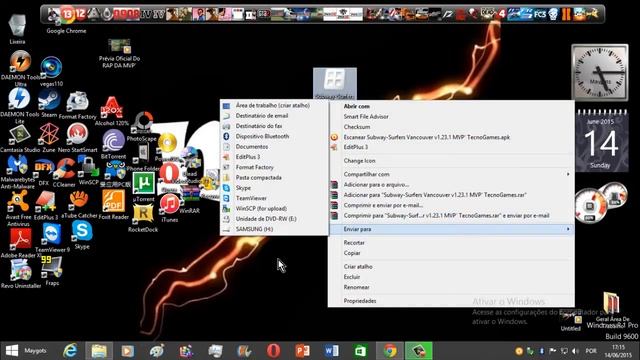Open Internet Explorer from the taskbar
Image resolution: width=640 pixels, height=360 pixels.
tap(70, 351)
